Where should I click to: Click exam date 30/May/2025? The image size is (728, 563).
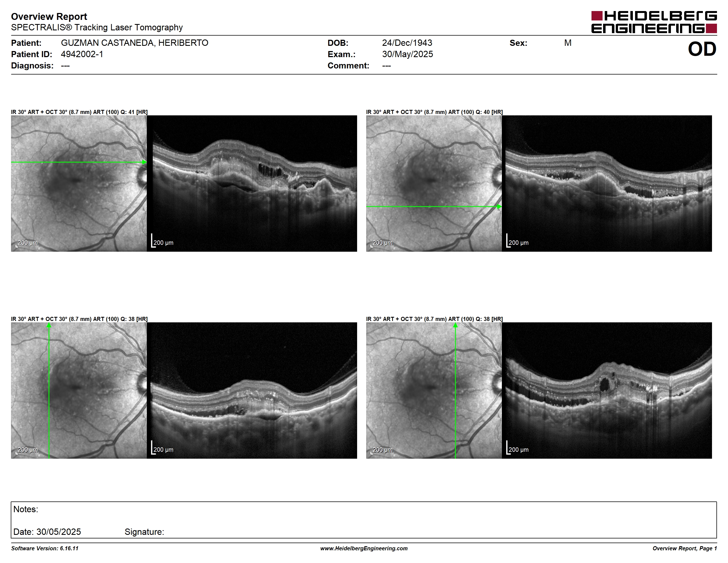[x=407, y=54]
